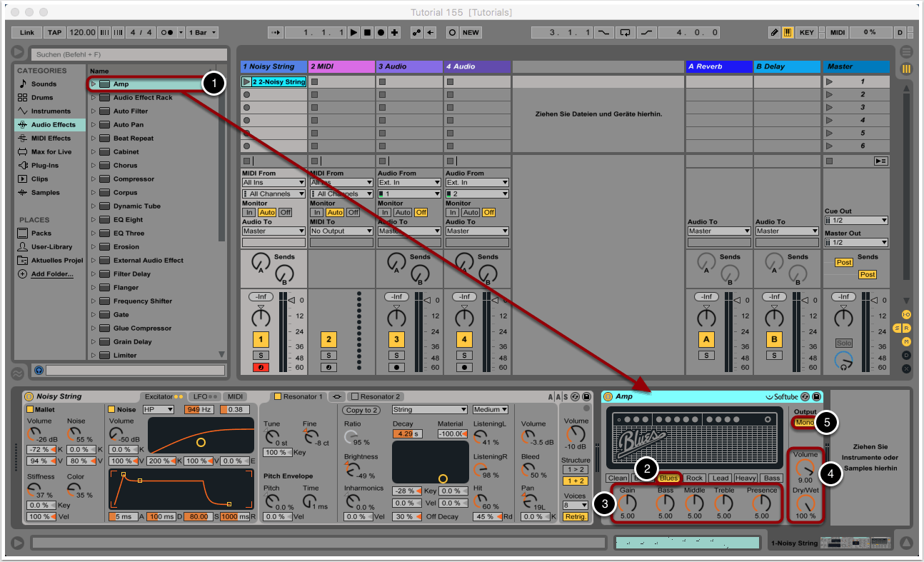
Task: Select the Rock amp type
Action: (x=694, y=478)
